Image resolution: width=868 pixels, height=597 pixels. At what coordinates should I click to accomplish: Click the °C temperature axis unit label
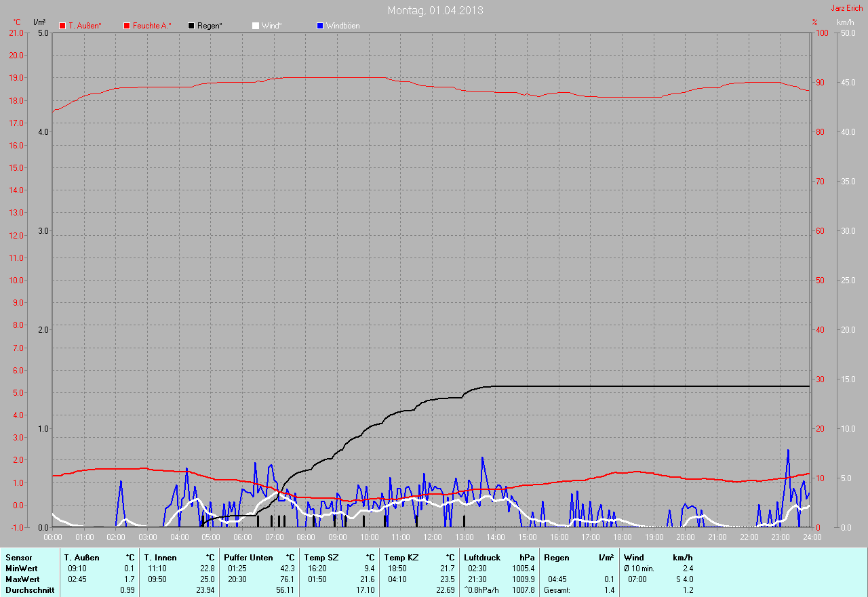pyautogui.click(x=17, y=22)
